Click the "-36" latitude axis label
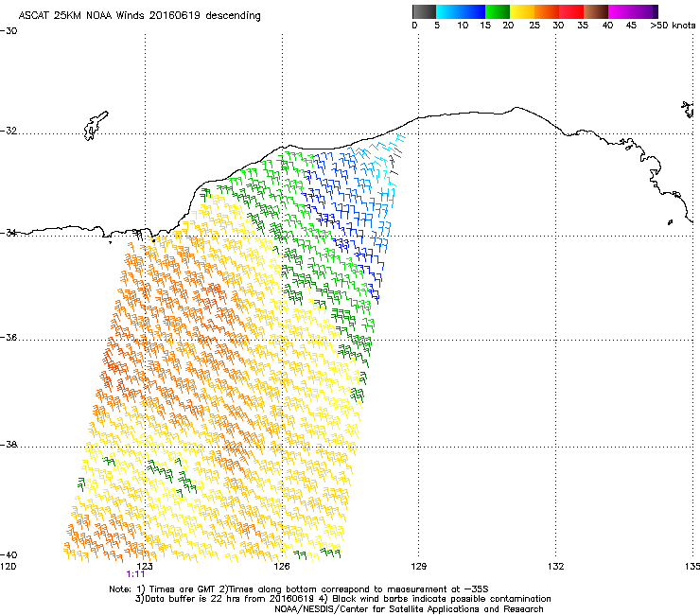 (9, 337)
